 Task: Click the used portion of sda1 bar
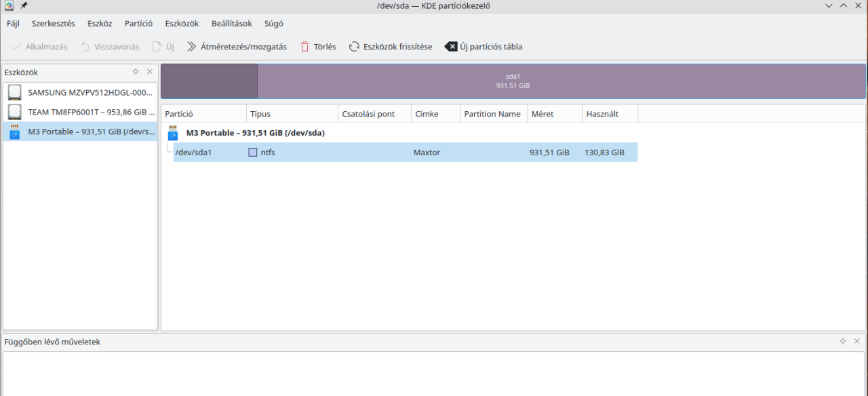[210, 81]
